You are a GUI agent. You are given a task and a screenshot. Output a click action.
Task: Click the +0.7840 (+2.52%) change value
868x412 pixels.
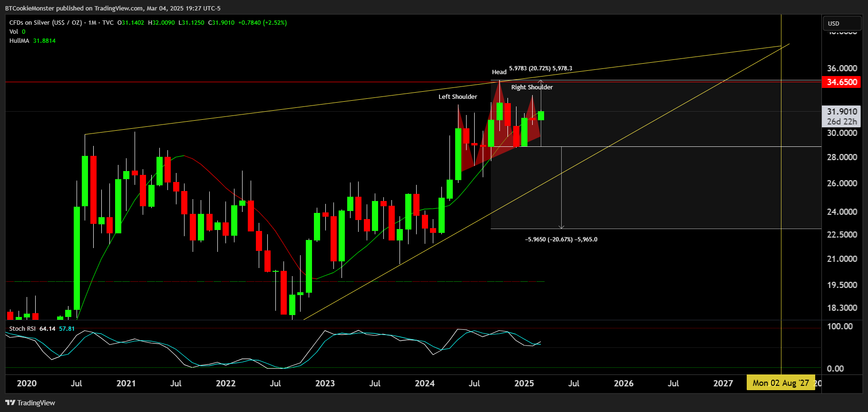263,23
